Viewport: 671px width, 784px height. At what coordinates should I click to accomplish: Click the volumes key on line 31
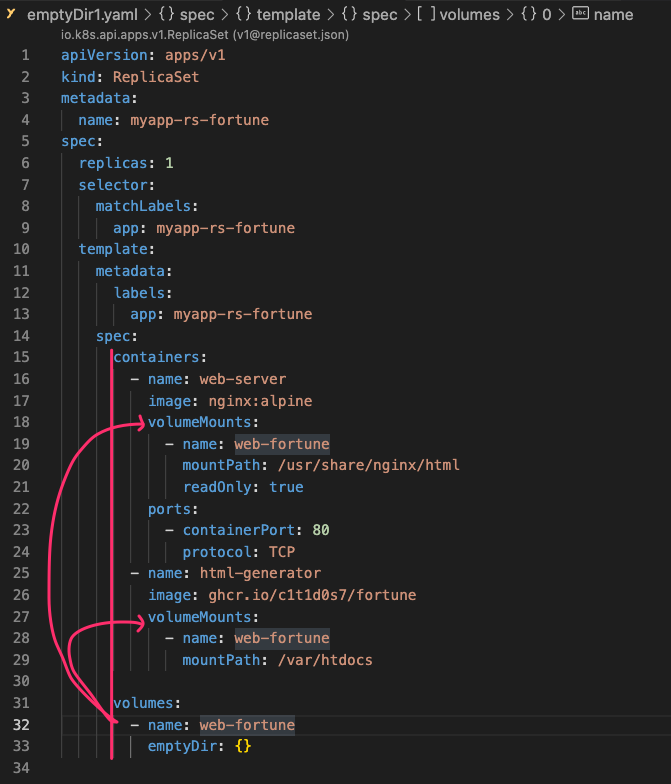tap(144, 703)
